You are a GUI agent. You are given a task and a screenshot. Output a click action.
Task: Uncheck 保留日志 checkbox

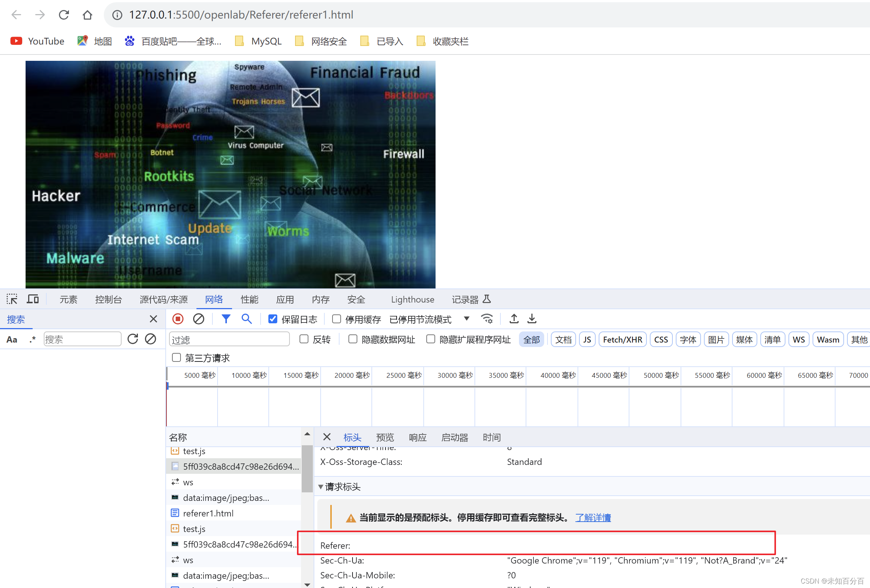pos(273,319)
